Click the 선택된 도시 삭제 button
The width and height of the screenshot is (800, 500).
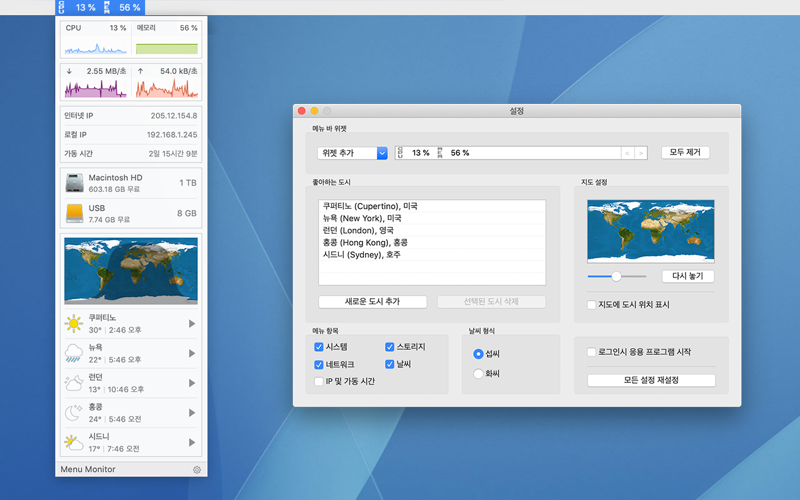click(491, 302)
